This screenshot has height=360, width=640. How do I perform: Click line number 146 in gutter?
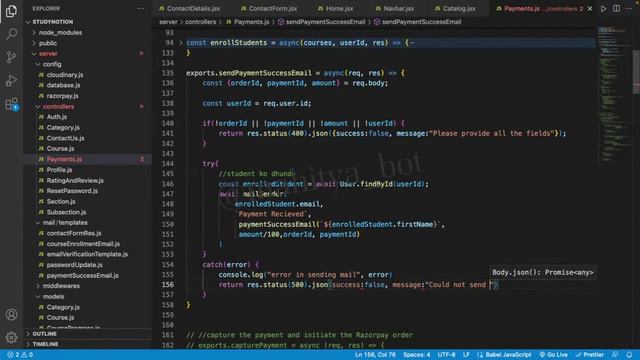[168, 184]
